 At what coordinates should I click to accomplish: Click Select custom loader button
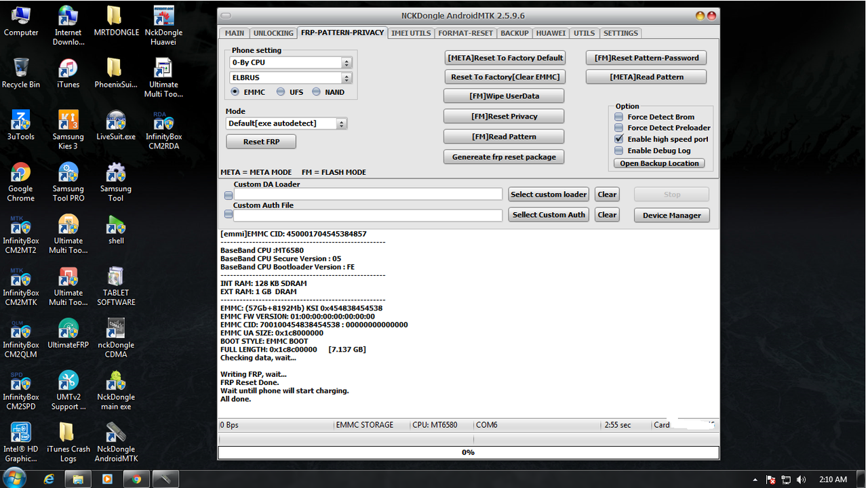click(x=549, y=195)
